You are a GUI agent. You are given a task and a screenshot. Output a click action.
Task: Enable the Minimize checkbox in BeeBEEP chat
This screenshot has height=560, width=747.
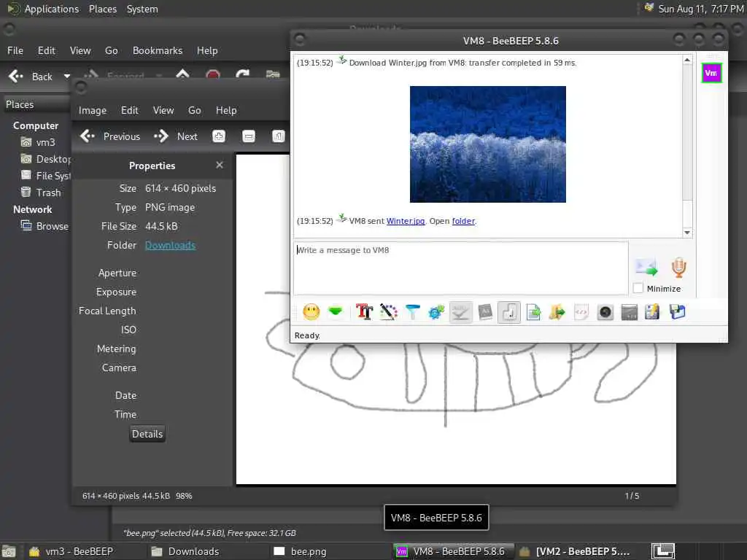(638, 288)
